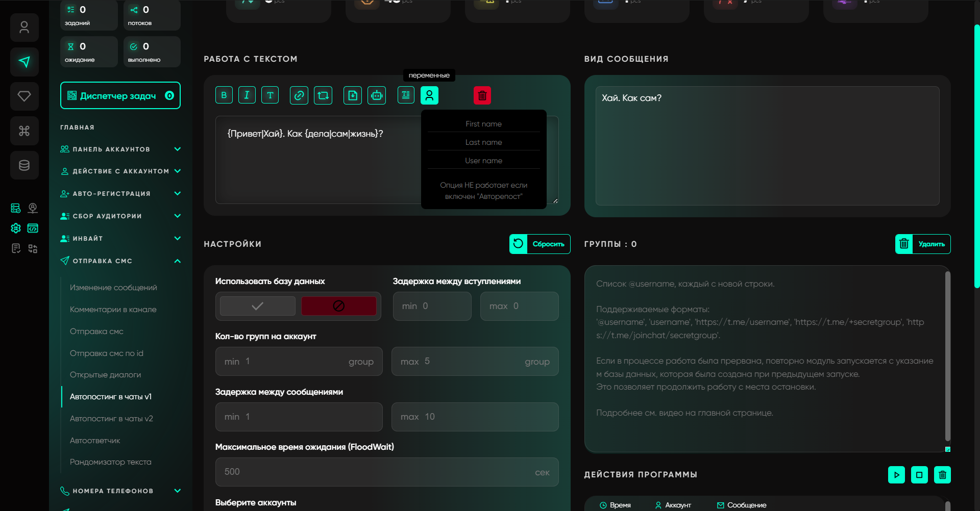Click the diamond icon in left rail

click(24, 96)
